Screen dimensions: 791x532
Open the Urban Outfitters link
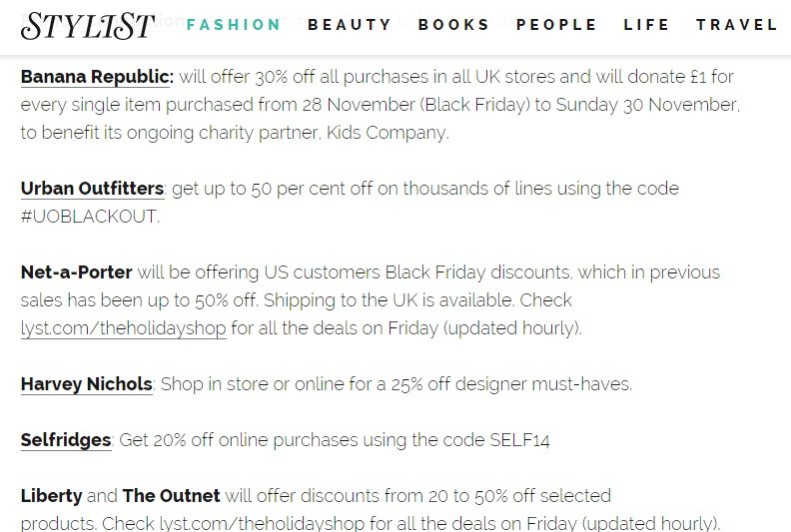click(x=92, y=189)
